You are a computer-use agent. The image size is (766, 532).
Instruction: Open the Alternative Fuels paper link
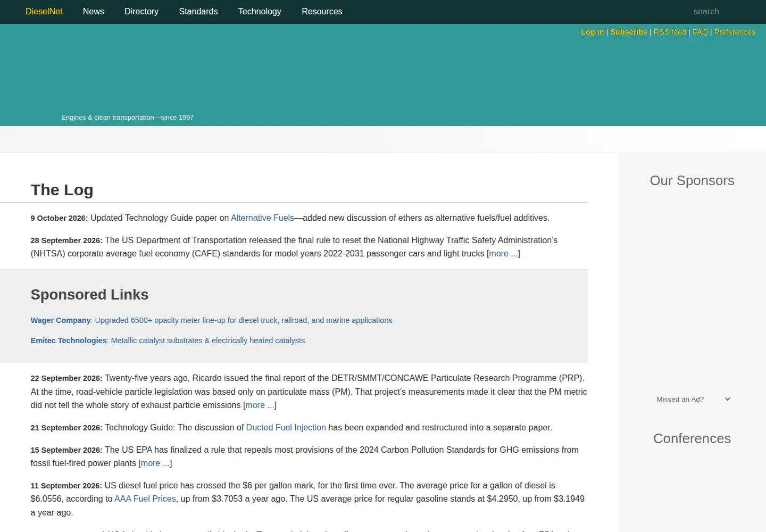click(262, 218)
